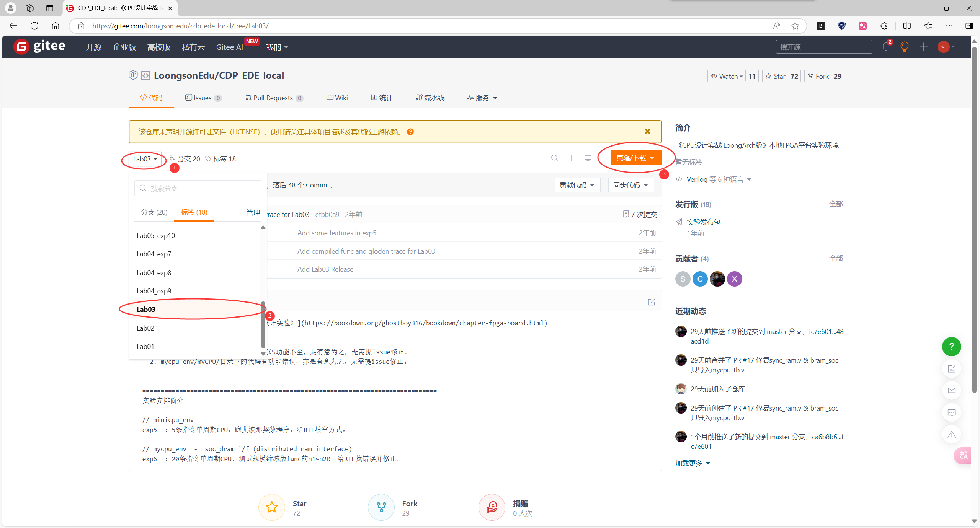Click the repository search magnifier icon
Screen dimensions: 980x528
click(554, 158)
